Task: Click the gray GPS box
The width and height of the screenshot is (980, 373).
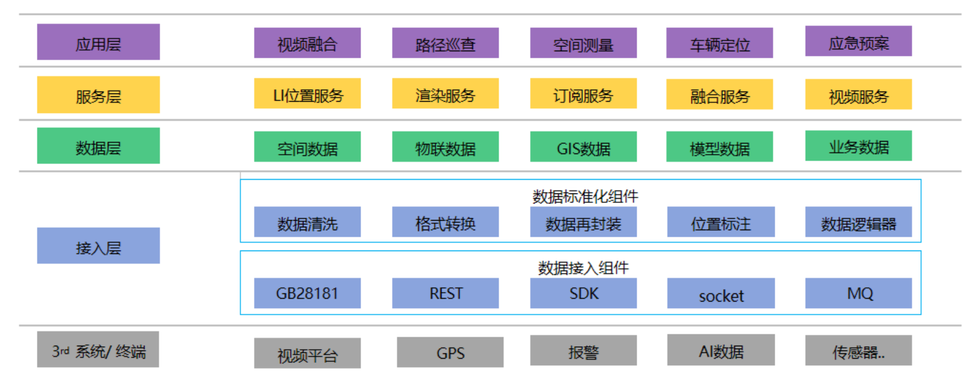Action: coord(450,352)
